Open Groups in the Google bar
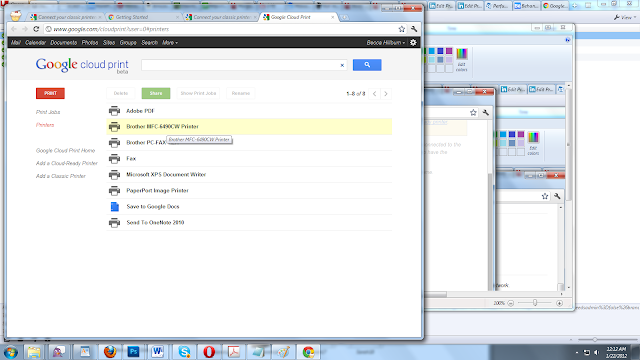 128,42
